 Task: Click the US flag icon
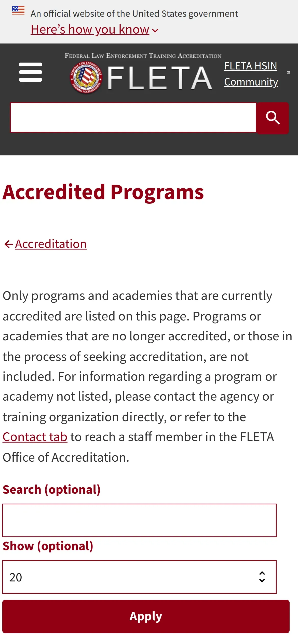pos(18,10)
